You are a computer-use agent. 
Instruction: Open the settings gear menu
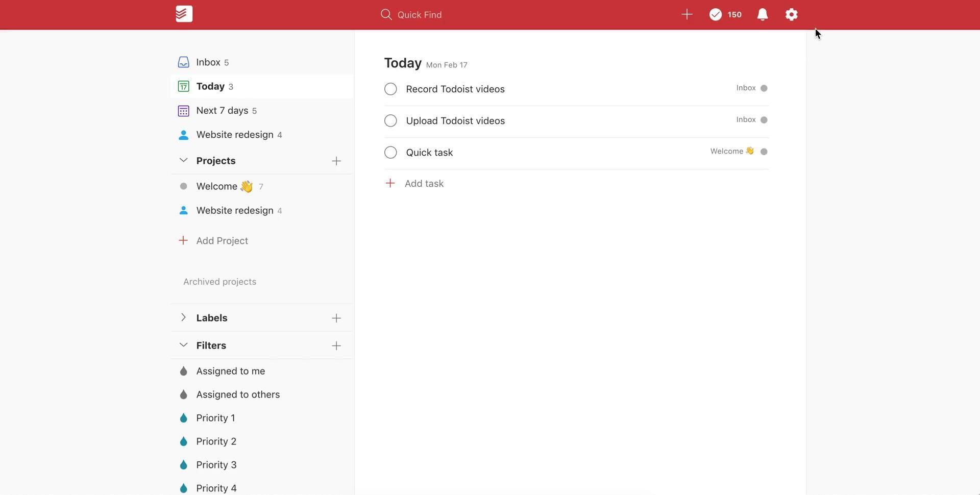pos(791,14)
